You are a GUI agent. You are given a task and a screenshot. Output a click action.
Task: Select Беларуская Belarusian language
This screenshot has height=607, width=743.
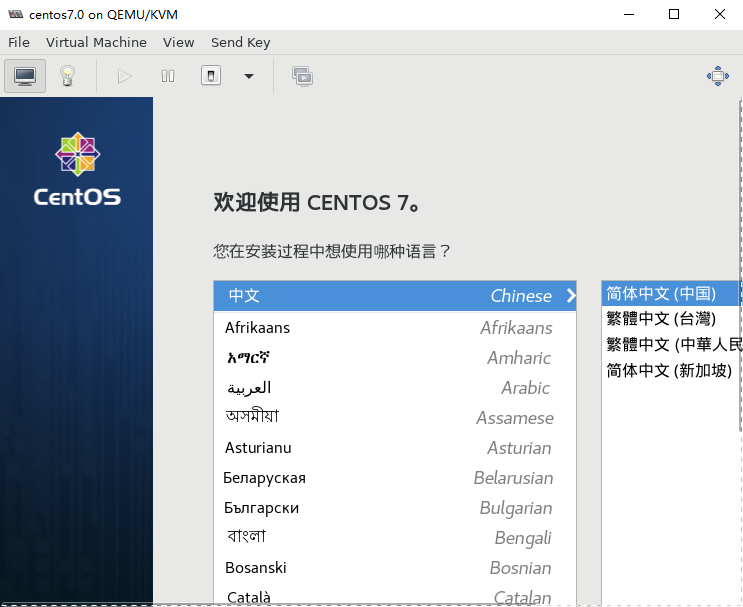(395, 478)
